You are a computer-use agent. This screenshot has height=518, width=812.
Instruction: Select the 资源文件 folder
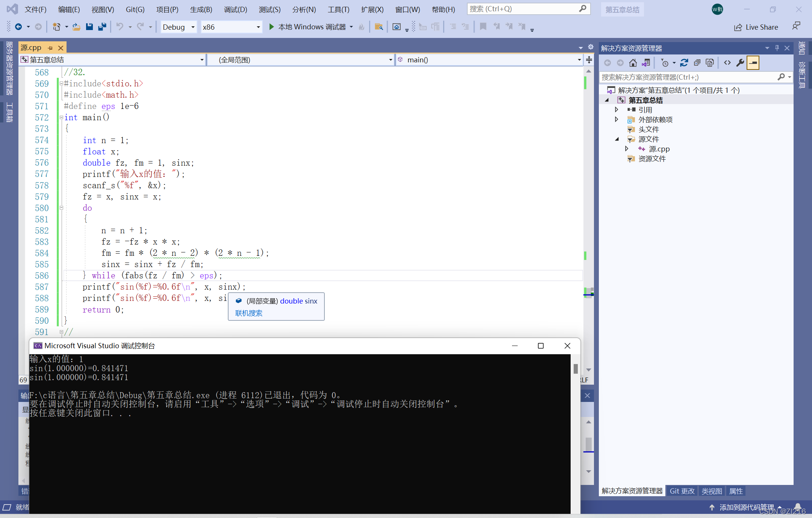coord(652,159)
